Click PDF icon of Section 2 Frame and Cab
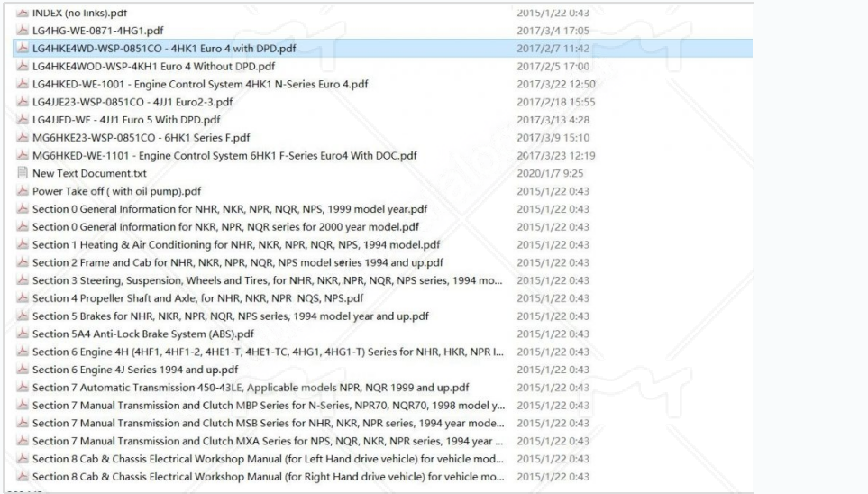 (x=23, y=262)
